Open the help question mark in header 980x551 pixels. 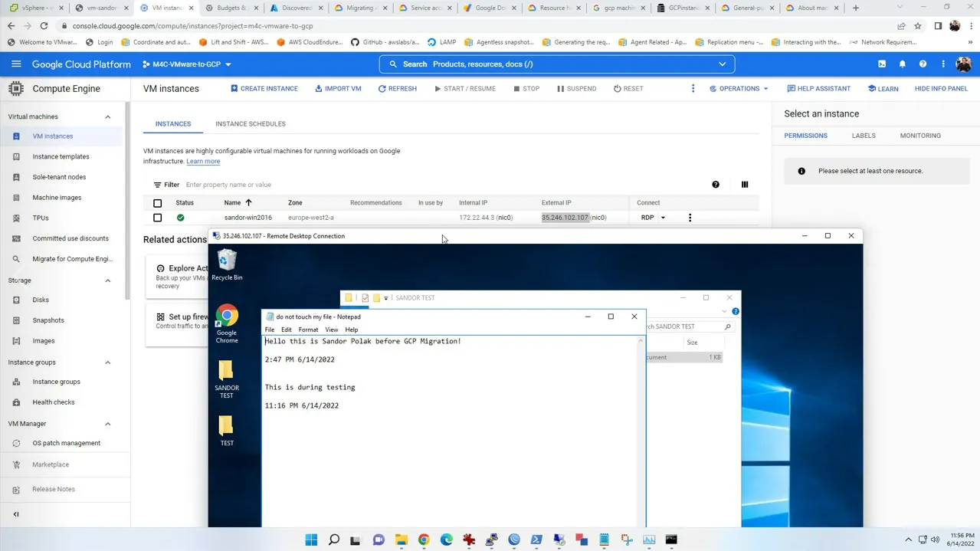[923, 64]
